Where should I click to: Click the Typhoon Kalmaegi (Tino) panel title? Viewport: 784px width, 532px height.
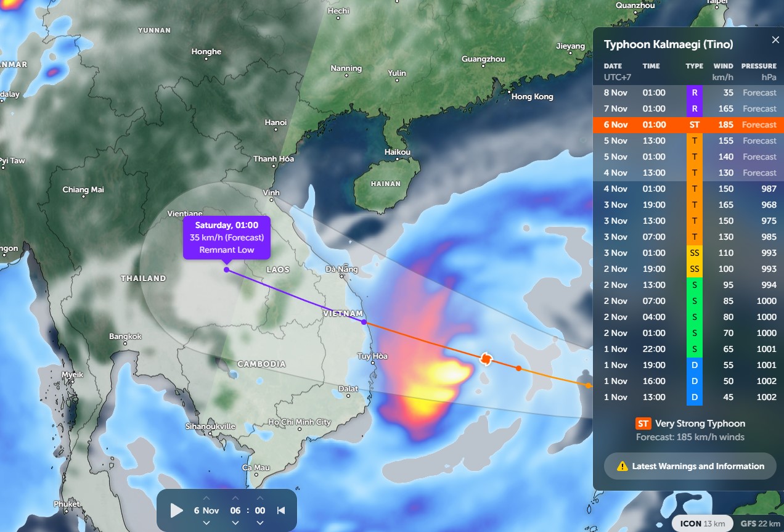668,44
